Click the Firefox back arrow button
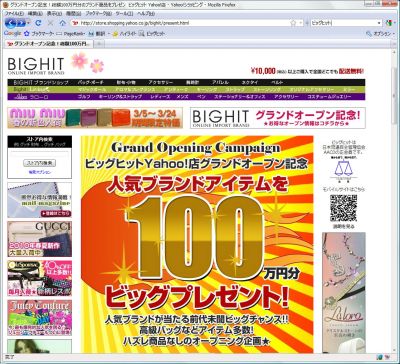Image resolution: width=400 pixels, height=364 pixels. pyautogui.click(x=10, y=23)
